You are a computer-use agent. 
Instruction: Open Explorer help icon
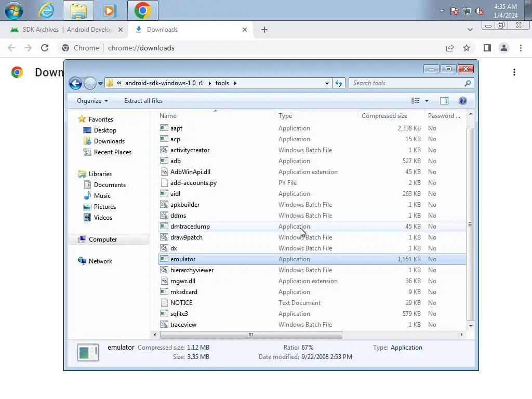point(463,101)
